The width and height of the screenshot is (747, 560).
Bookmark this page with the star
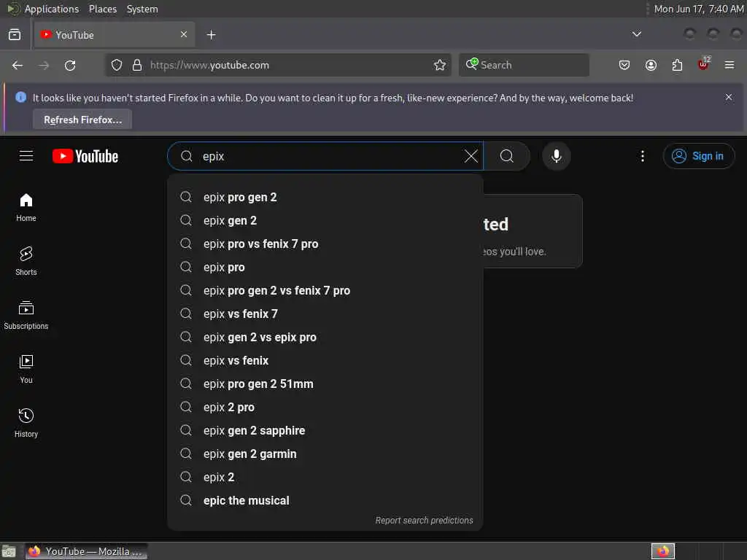(440, 65)
